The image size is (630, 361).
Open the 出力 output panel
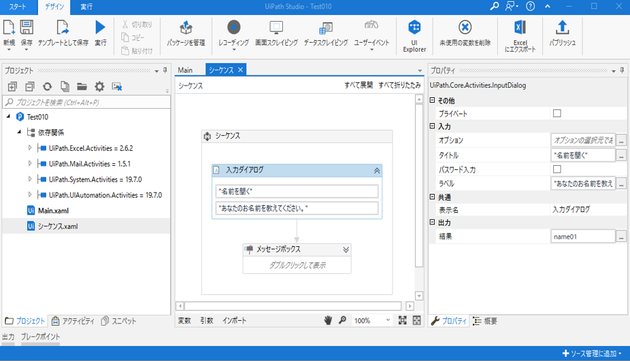coord(8,336)
